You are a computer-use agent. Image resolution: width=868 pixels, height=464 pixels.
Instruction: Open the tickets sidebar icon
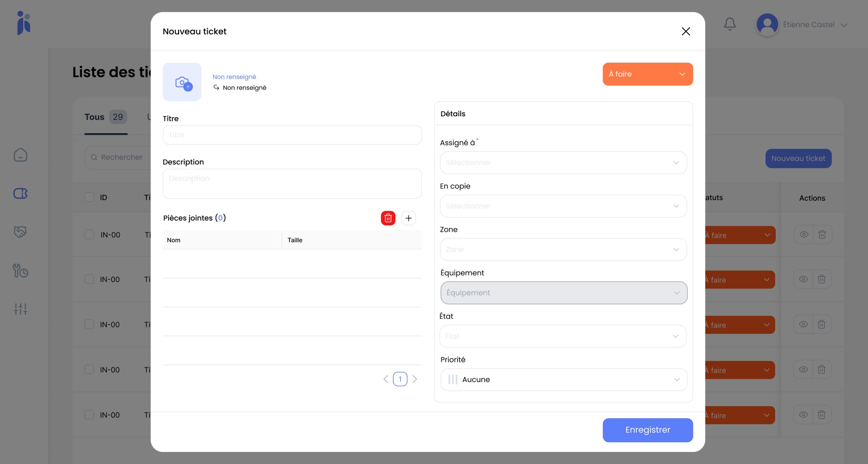[x=20, y=194]
